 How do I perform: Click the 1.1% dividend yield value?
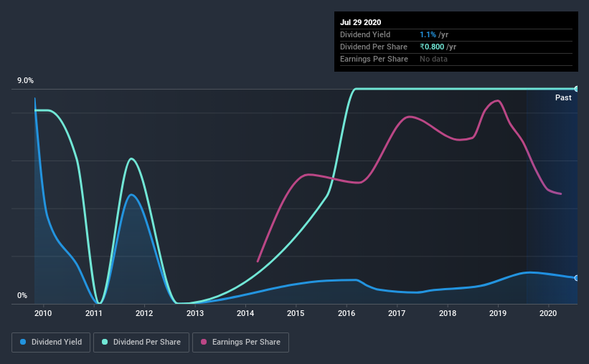[428, 34]
